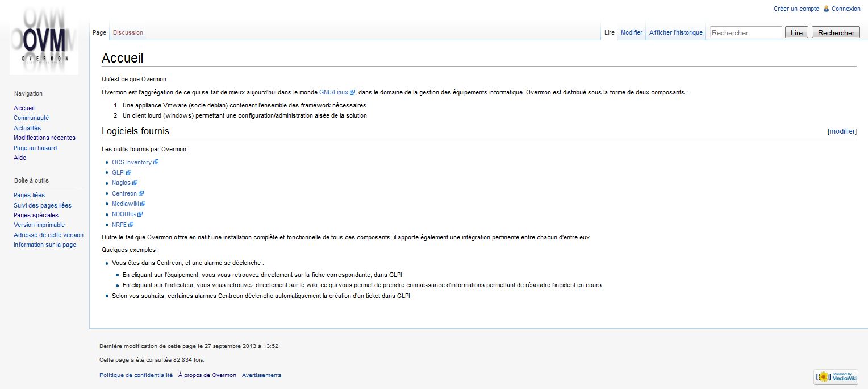The height and width of the screenshot is (389, 868).
Task: Click list item 'Une appliance Vmware'
Action: (x=244, y=105)
